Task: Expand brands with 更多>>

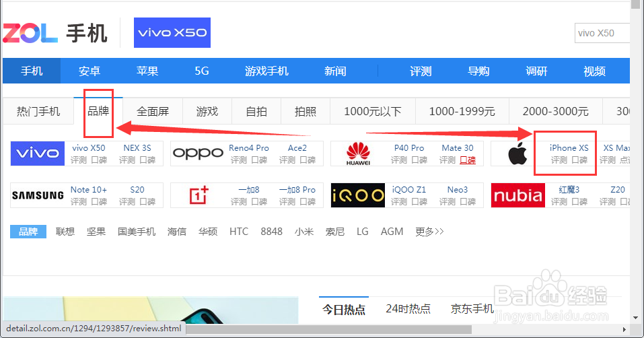Action: (x=429, y=232)
